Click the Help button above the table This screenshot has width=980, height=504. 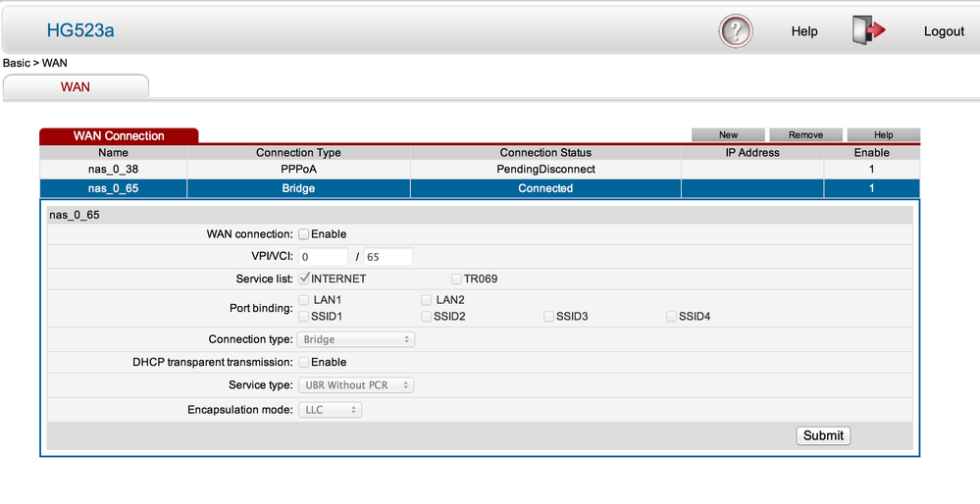click(x=883, y=135)
